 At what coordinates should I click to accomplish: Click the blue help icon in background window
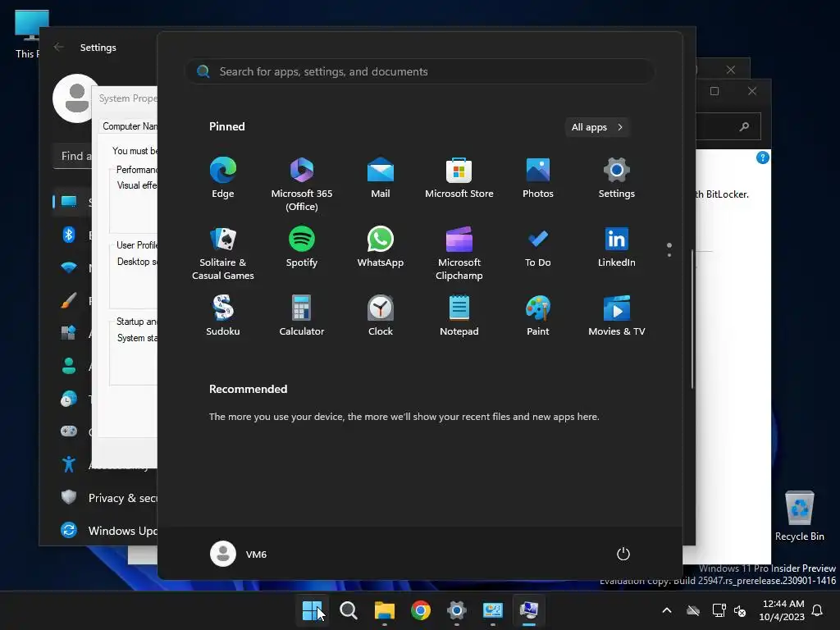pyautogui.click(x=763, y=157)
